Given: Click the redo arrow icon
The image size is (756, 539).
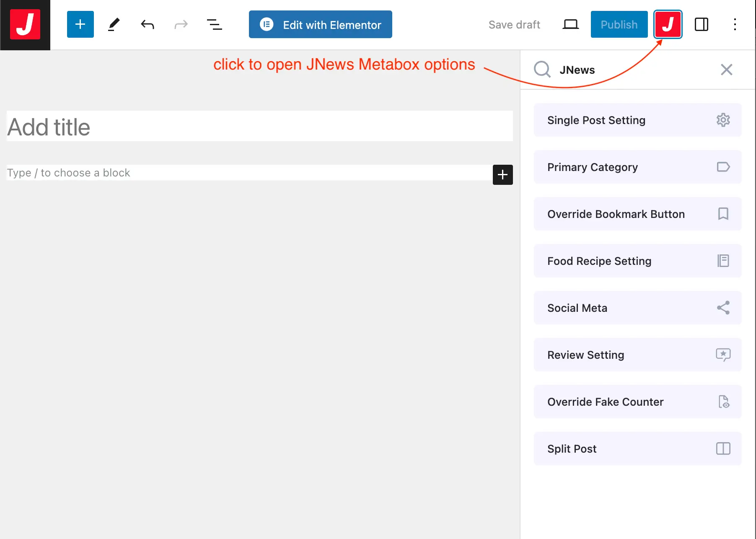Looking at the screenshot, I should (x=181, y=25).
